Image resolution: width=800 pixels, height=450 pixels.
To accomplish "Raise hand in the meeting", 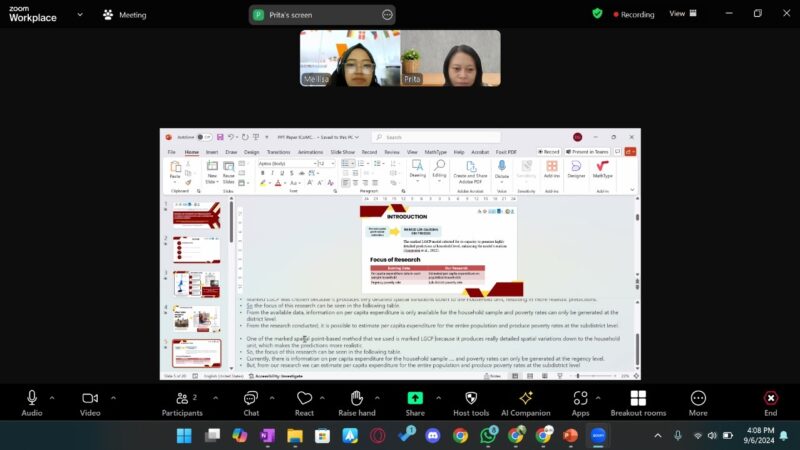I will (x=357, y=399).
